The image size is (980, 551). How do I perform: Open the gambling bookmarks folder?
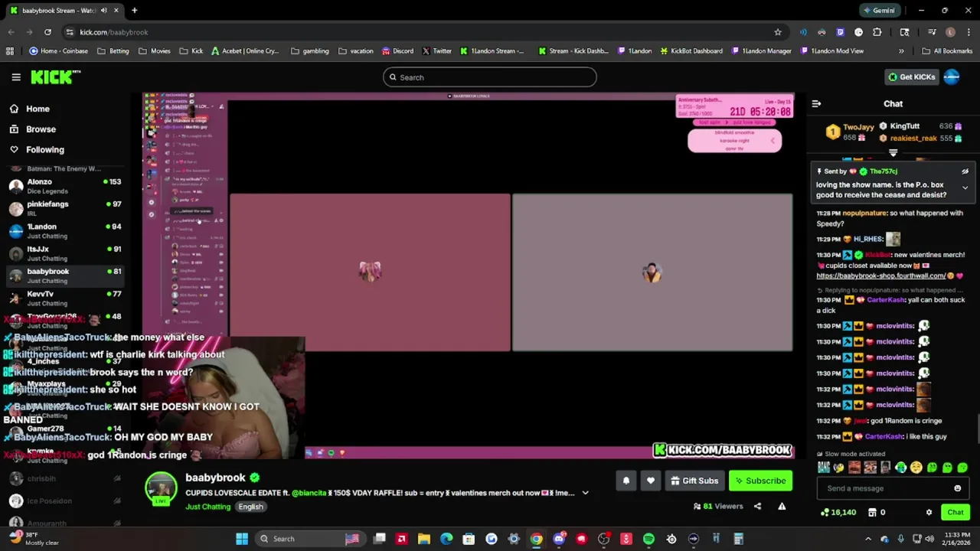click(310, 51)
